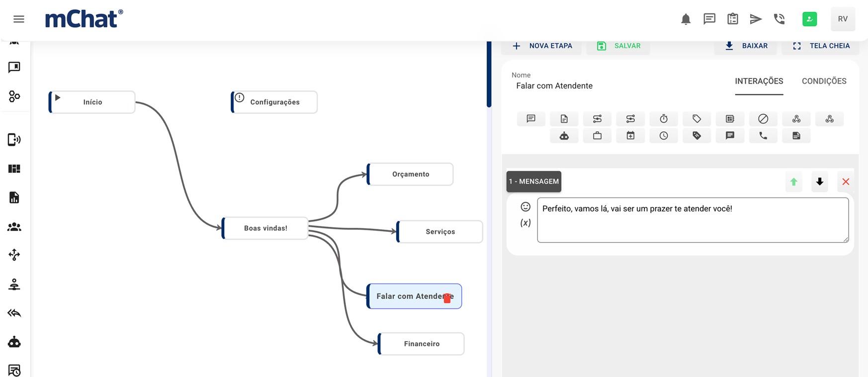
Task: Select the Início flow node
Action: coord(92,102)
